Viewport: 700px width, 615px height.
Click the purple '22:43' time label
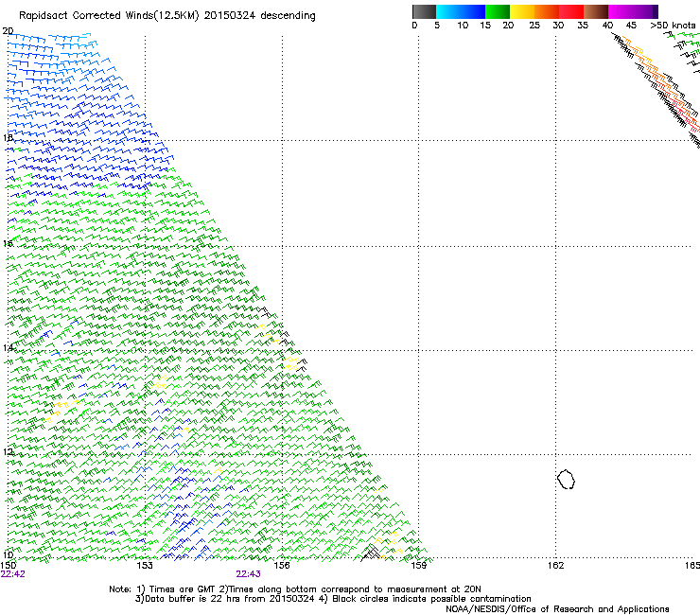point(248,574)
